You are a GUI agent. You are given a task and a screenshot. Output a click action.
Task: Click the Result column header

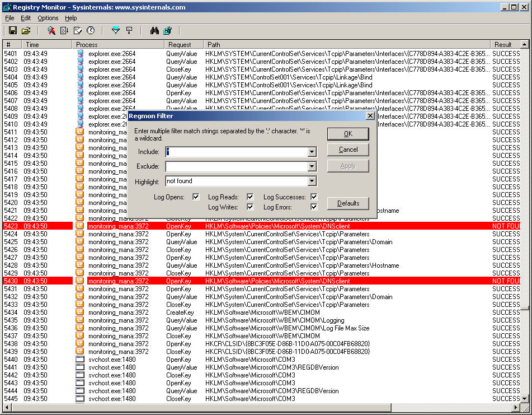pyautogui.click(x=506, y=44)
